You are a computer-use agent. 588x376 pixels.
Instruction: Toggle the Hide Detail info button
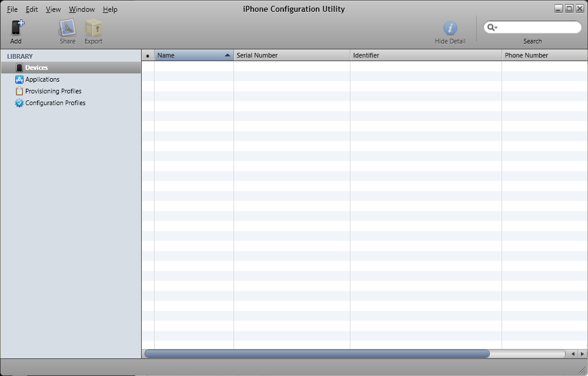pyautogui.click(x=450, y=28)
